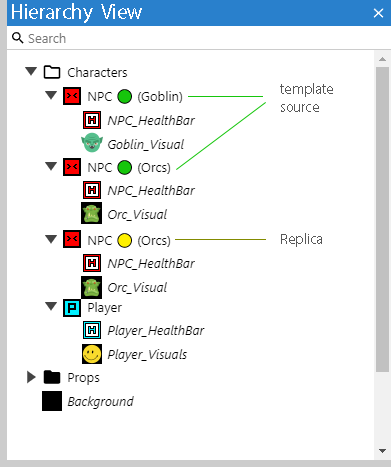Select the Background item label
The image size is (391, 467).
pos(100,401)
